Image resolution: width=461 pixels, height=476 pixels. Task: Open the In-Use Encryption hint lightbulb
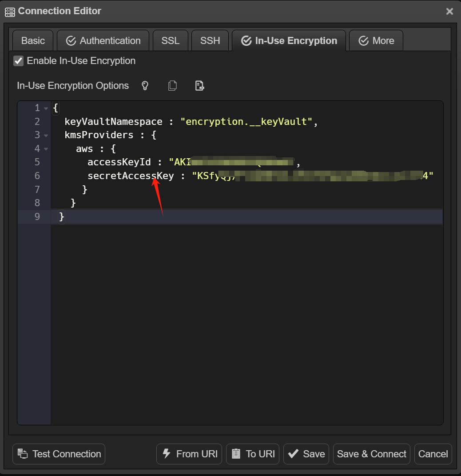coord(145,86)
